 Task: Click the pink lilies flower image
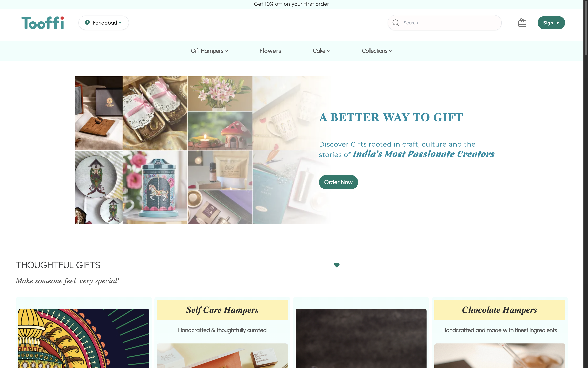point(220,94)
